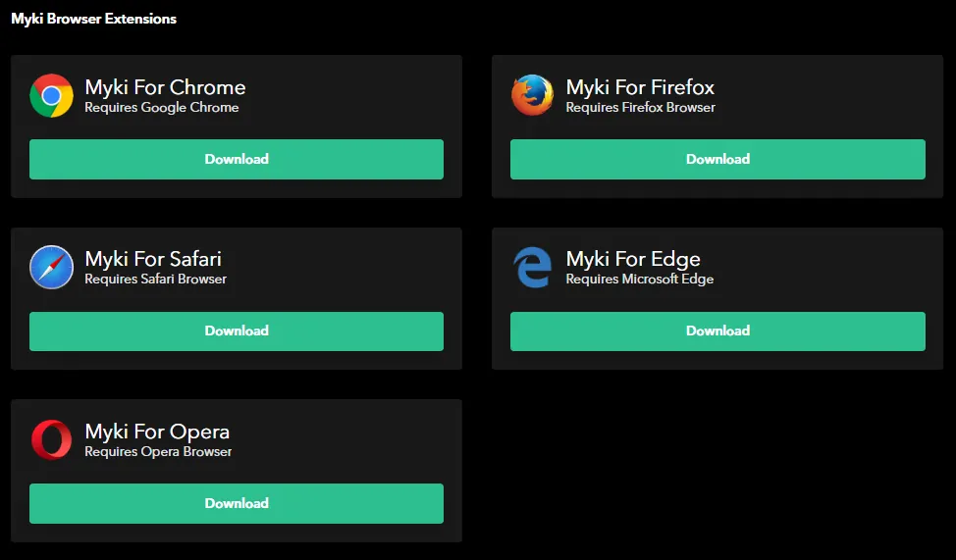Download Myki for Firefox

(717, 159)
